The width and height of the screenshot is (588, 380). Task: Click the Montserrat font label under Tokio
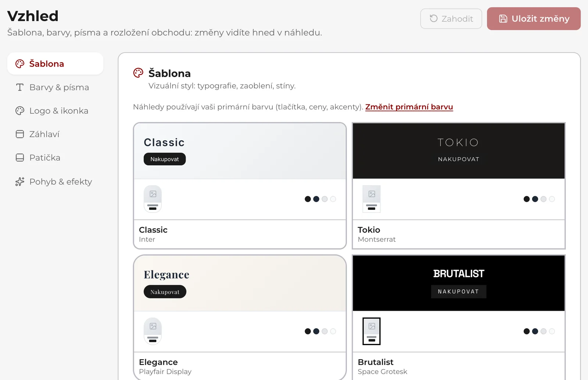click(377, 239)
